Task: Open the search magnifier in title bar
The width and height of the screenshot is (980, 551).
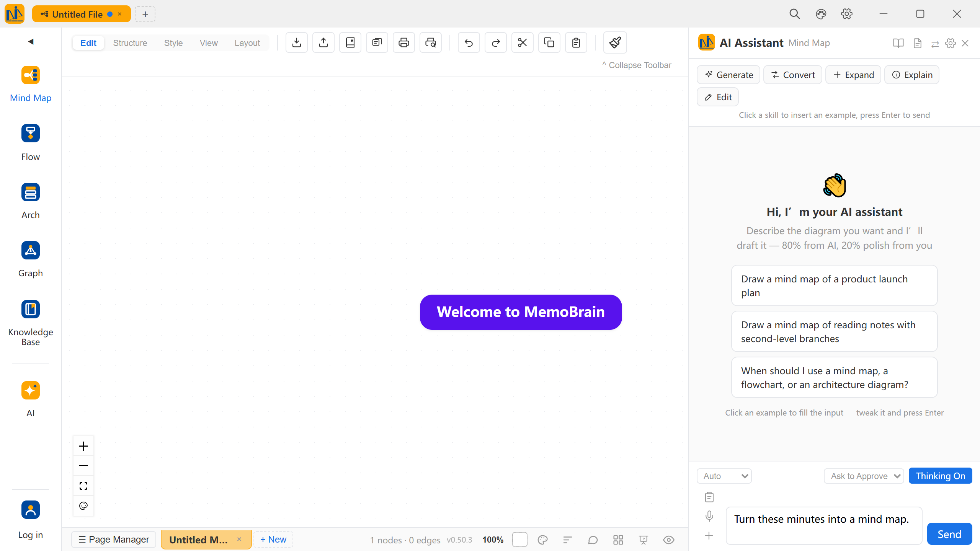Action: (x=795, y=14)
